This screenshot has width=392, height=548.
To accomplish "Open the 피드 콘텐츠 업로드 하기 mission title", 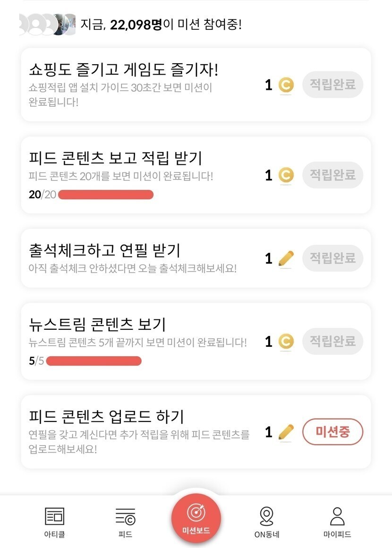I will click(106, 417).
